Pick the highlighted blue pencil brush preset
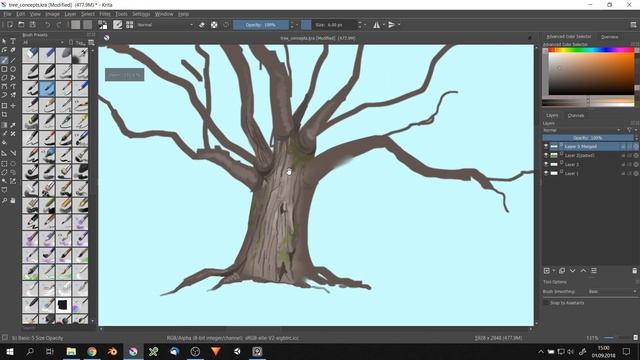 coord(47,88)
